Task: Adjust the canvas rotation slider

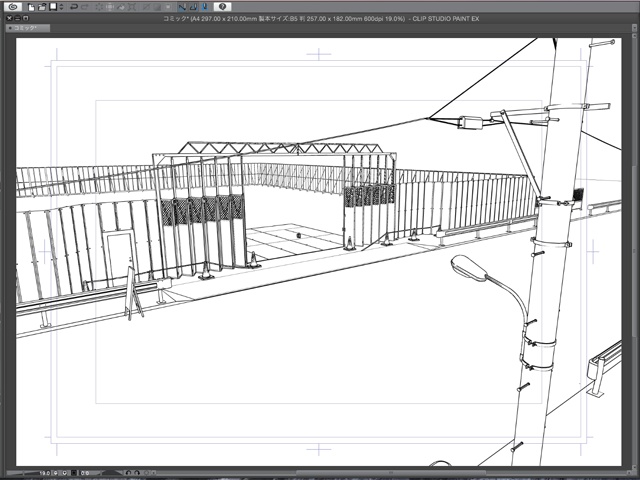Action: point(112,473)
